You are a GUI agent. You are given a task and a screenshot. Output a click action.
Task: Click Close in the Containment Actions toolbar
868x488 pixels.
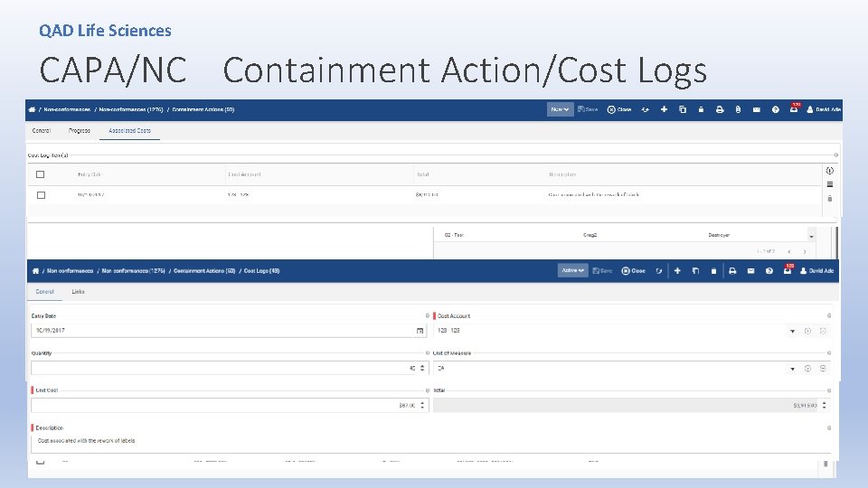point(619,109)
